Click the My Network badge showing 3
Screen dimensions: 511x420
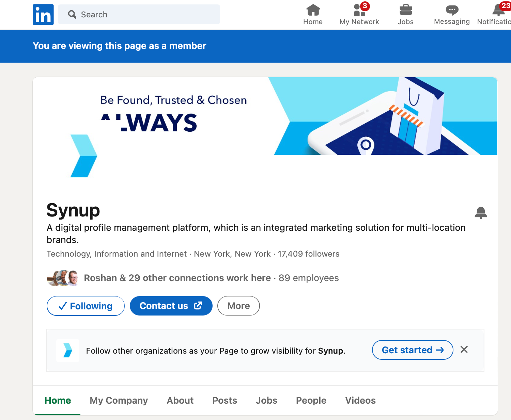pyautogui.click(x=365, y=6)
